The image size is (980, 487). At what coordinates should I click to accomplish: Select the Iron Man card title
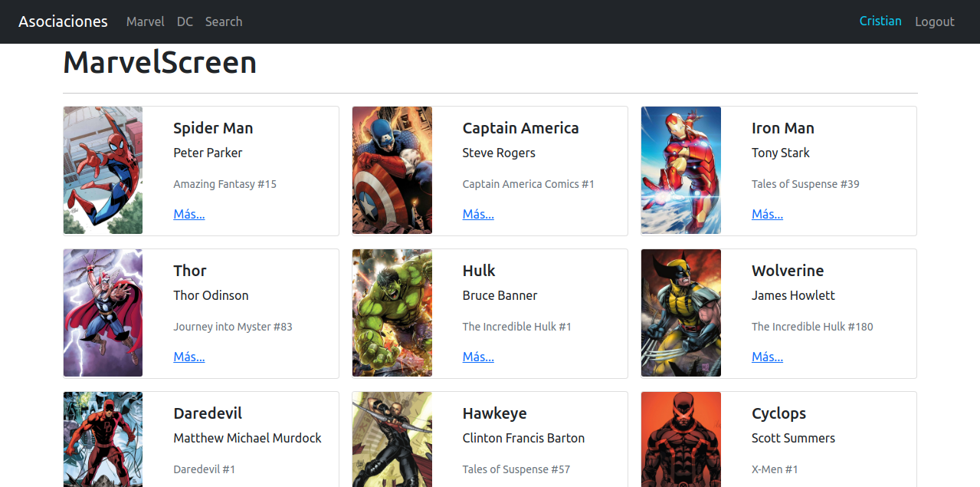tap(783, 128)
